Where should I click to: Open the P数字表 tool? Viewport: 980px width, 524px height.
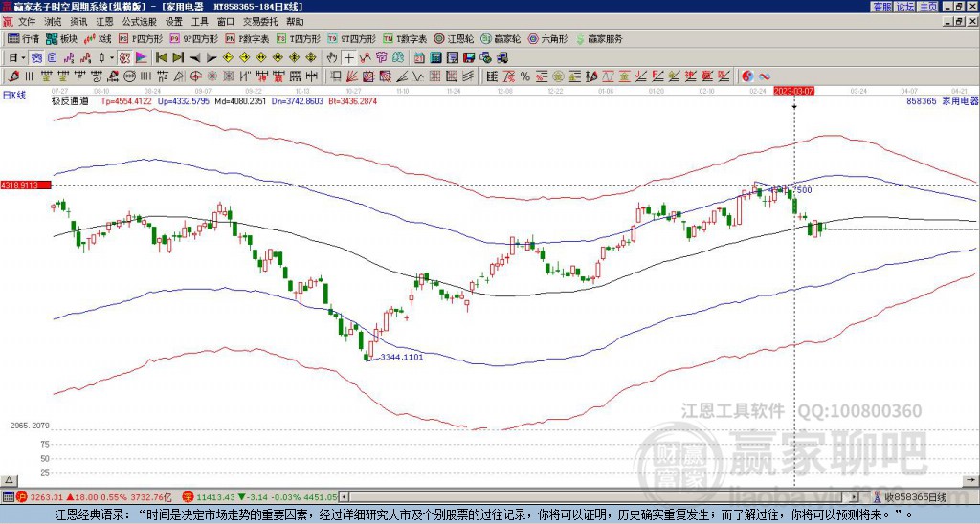(247, 38)
